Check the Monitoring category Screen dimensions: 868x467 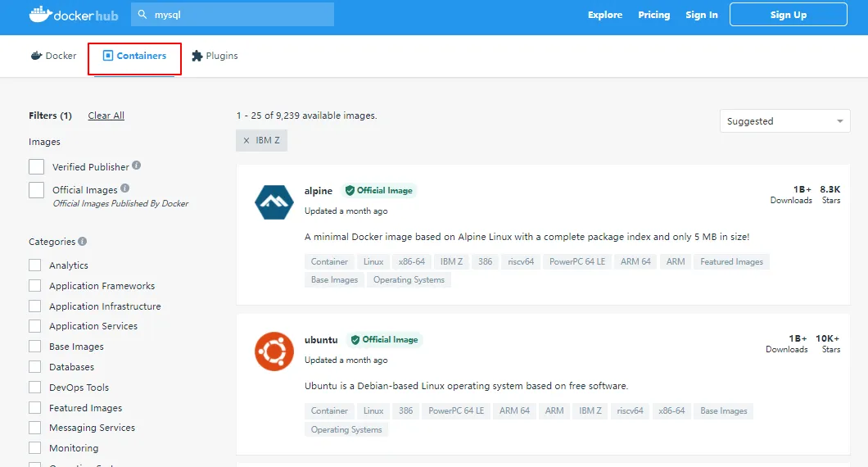tap(35, 447)
